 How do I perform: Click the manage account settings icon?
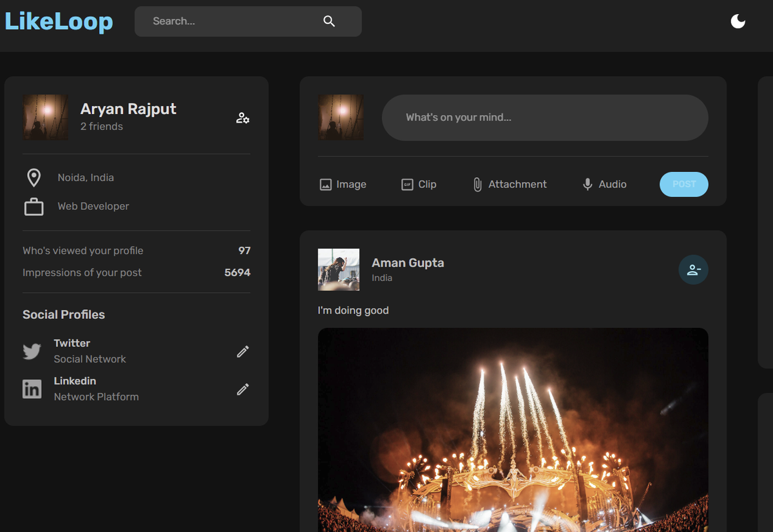[243, 118]
